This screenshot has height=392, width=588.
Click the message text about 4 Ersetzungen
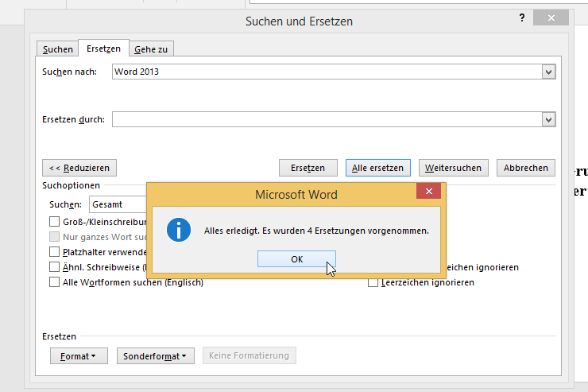[x=316, y=231]
